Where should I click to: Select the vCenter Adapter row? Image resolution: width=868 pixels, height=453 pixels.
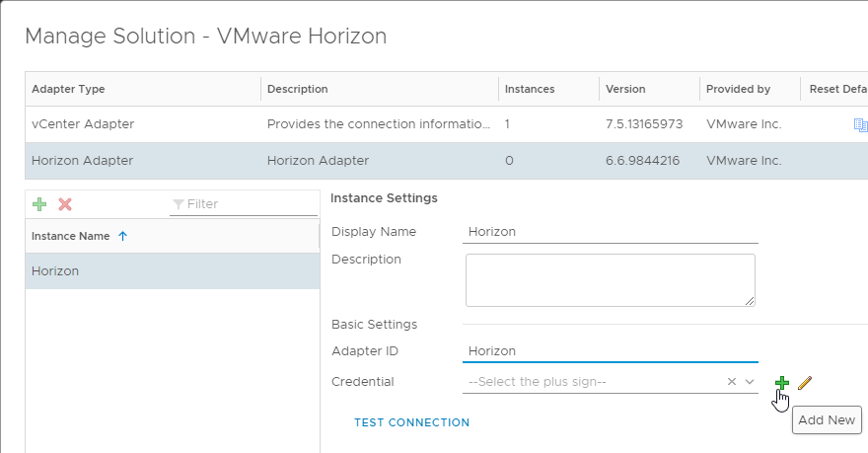pos(446,124)
